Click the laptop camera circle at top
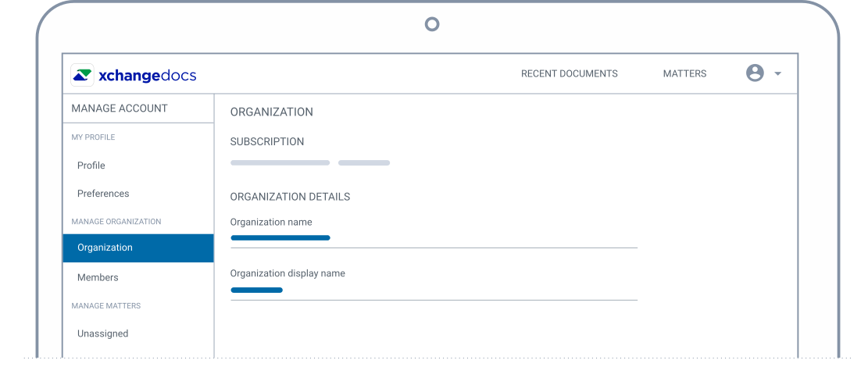Viewport: 868px width, 374px height. point(432,24)
